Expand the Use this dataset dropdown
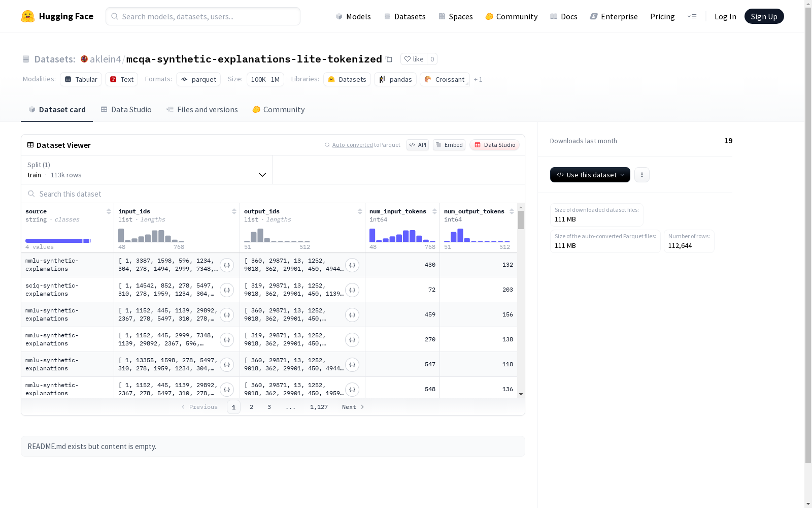 [x=590, y=175]
